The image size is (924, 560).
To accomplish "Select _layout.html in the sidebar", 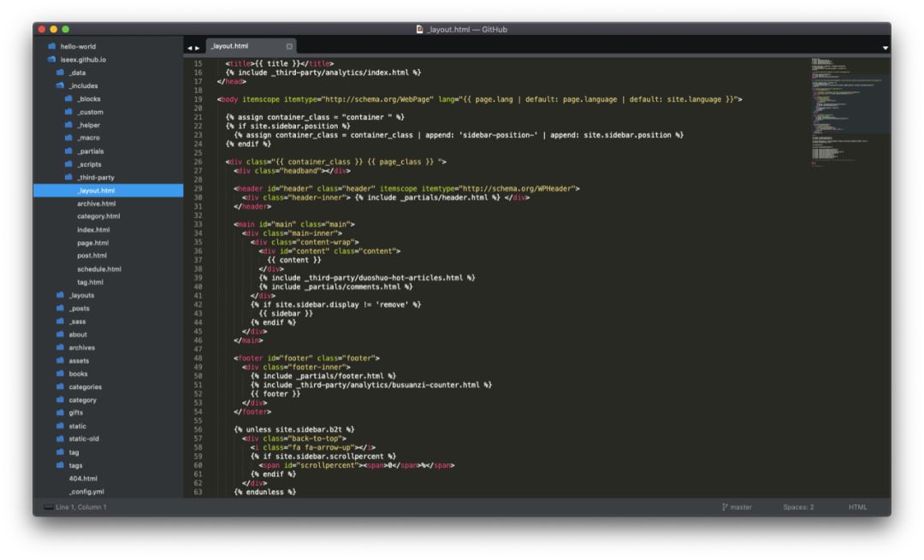I will tap(108, 190).
